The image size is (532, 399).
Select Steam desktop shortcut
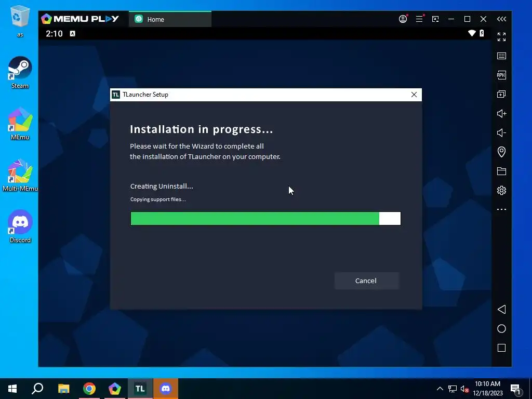[x=20, y=73]
